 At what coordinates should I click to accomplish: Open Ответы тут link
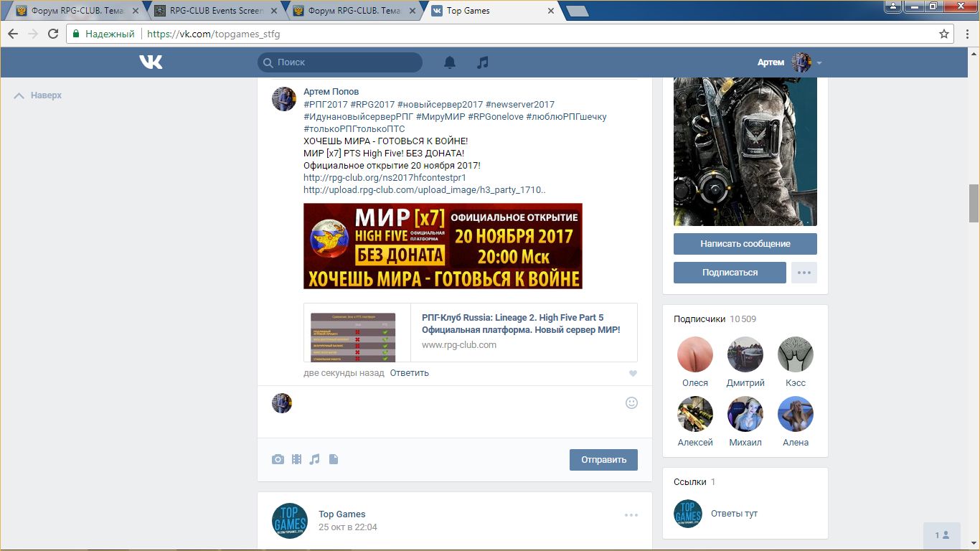(x=734, y=514)
